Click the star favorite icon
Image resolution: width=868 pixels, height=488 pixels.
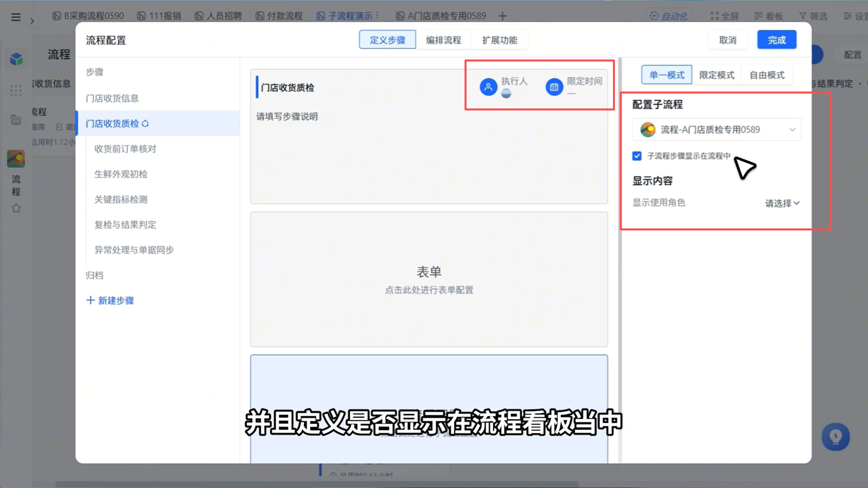16,208
